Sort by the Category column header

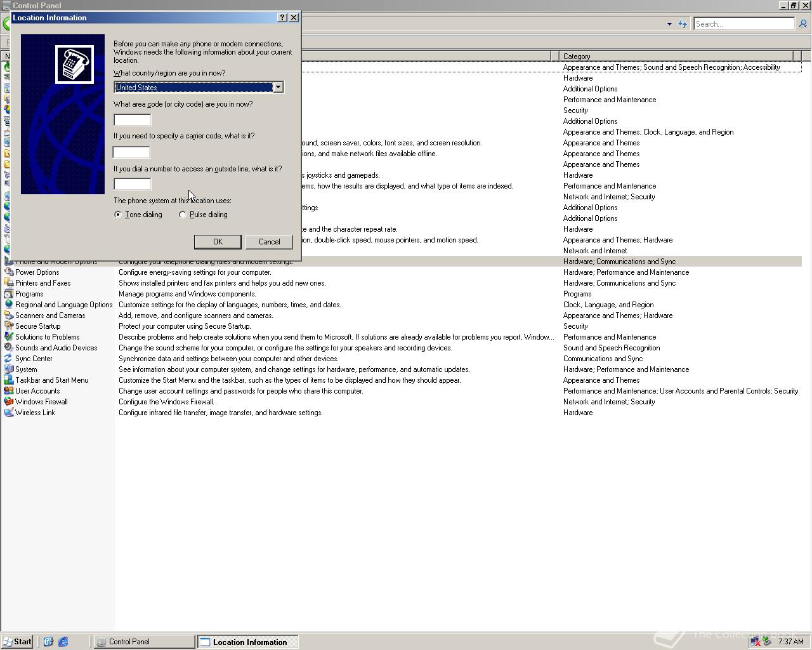point(676,56)
